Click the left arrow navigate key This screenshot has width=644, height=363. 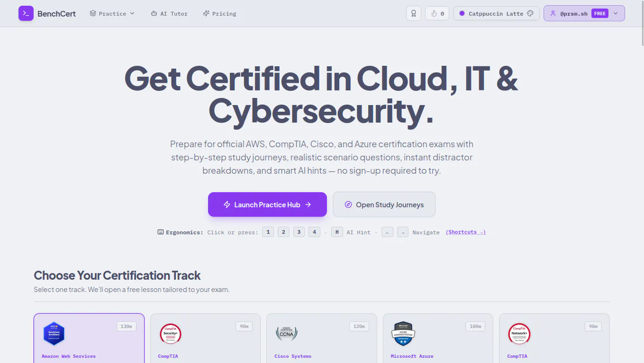coord(387,232)
